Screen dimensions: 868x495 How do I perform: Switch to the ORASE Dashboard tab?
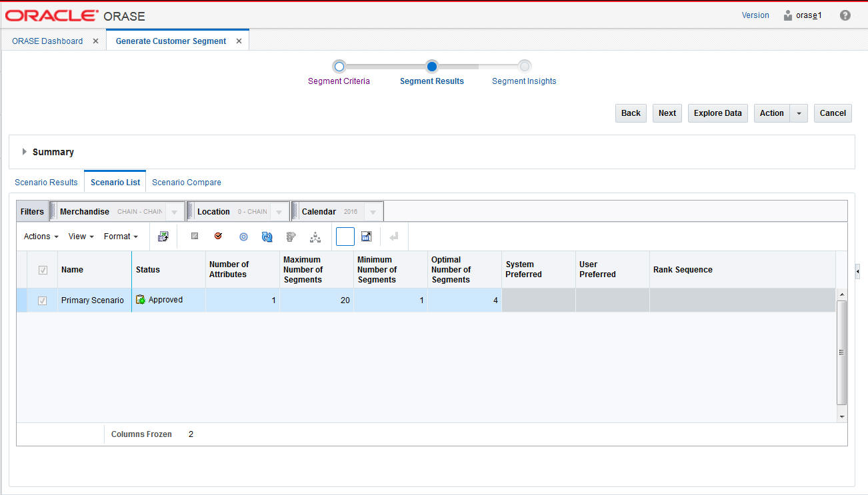tap(47, 41)
